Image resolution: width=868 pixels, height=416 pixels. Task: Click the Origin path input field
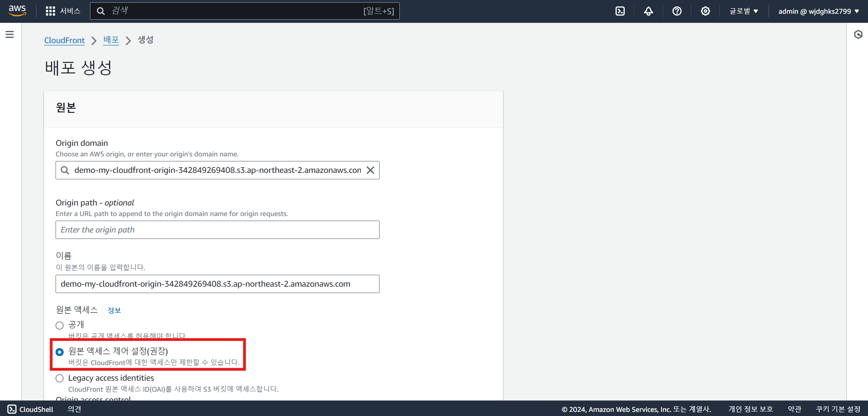[218, 230]
